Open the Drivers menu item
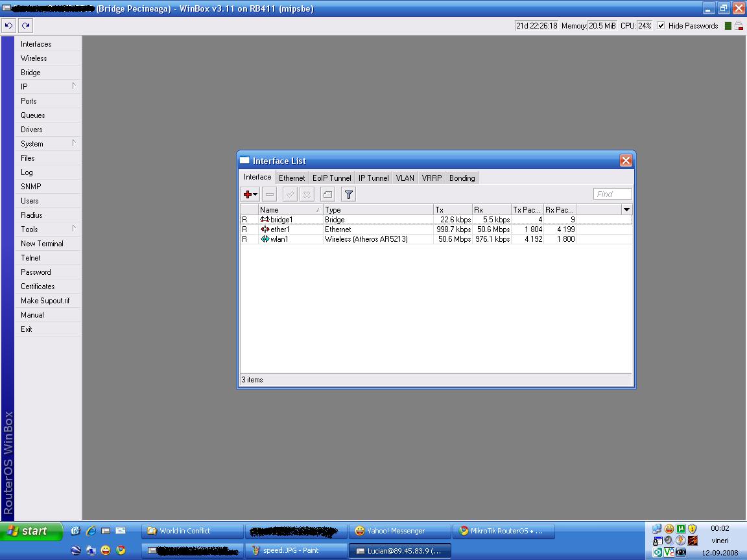Viewport: 747px width, 560px height. click(x=47, y=130)
